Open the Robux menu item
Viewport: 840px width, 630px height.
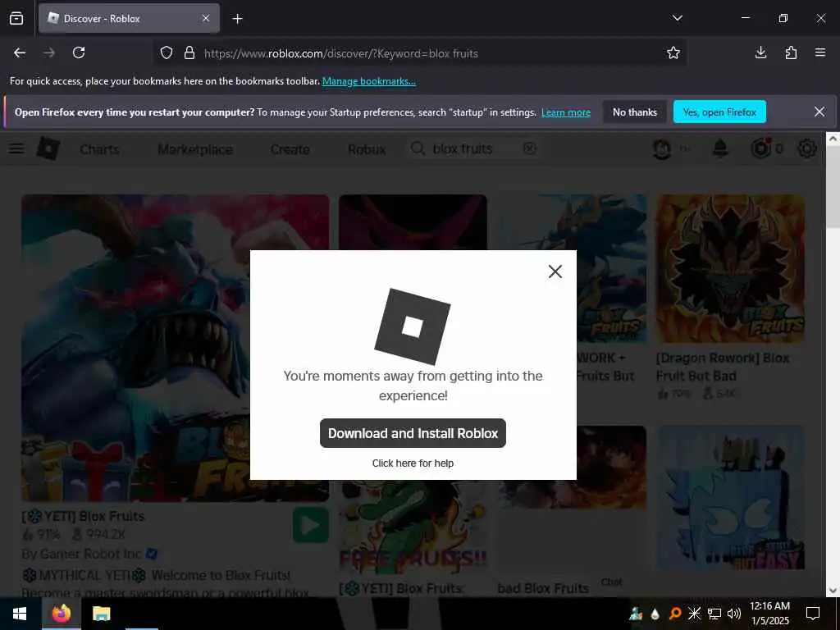(x=367, y=149)
